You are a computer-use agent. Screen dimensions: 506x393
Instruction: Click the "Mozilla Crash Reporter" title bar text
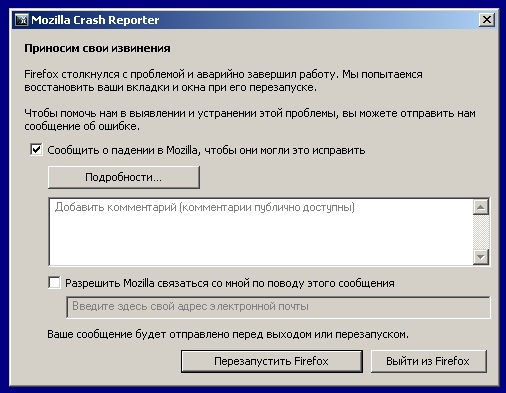(x=95, y=20)
